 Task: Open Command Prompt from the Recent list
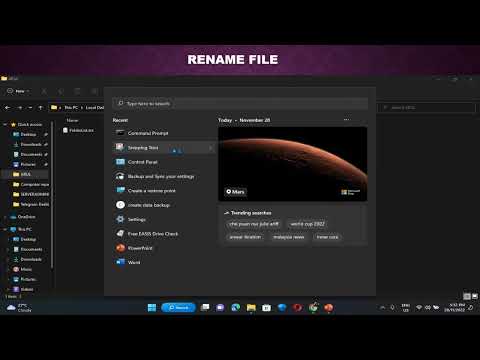tap(163, 133)
